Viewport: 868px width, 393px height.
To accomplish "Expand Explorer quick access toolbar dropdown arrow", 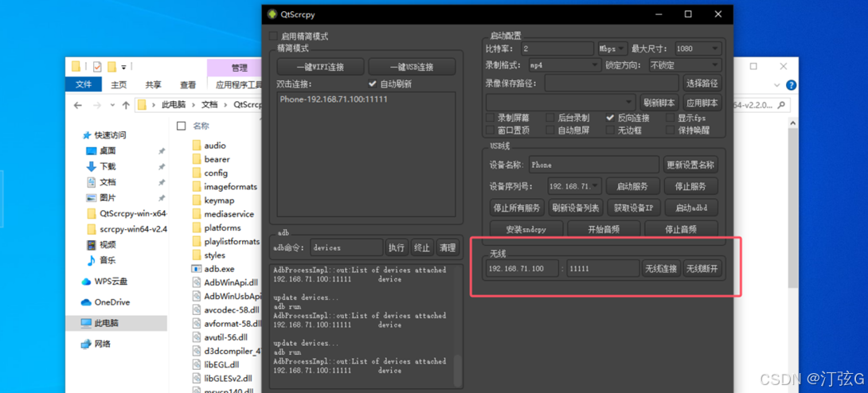I will (124, 67).
